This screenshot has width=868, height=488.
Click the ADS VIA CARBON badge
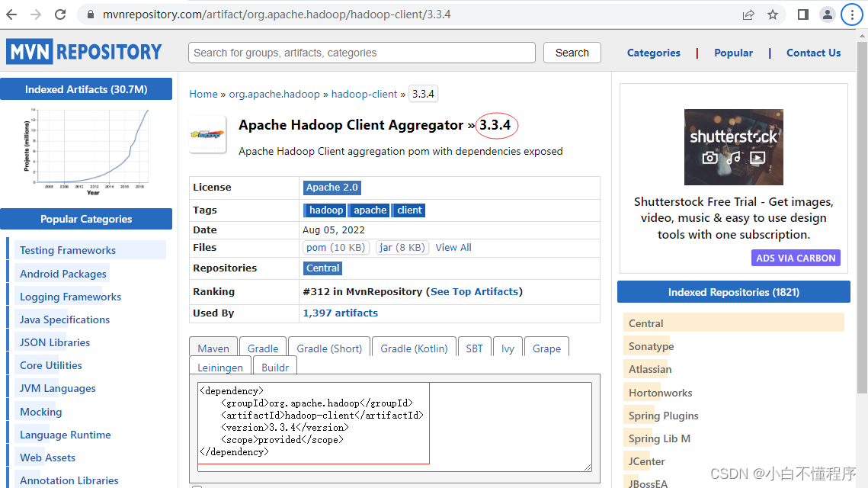(796, 258)
